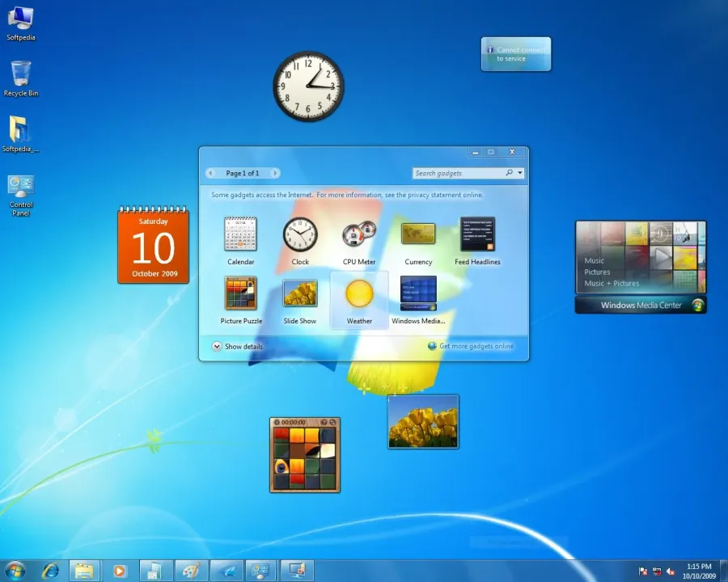Open the blue bird app taskbar button
Viewport: 728px width, 582px height.
point(226,571)
